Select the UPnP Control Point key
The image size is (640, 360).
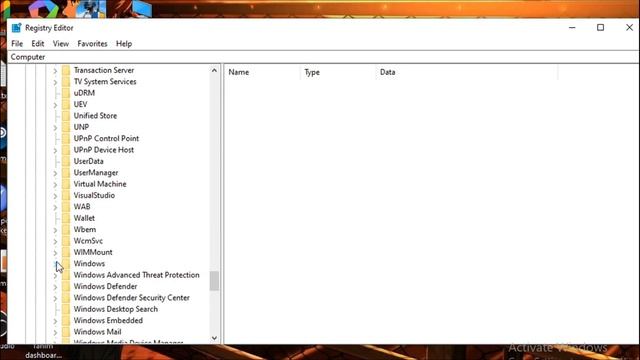point(106,139)
